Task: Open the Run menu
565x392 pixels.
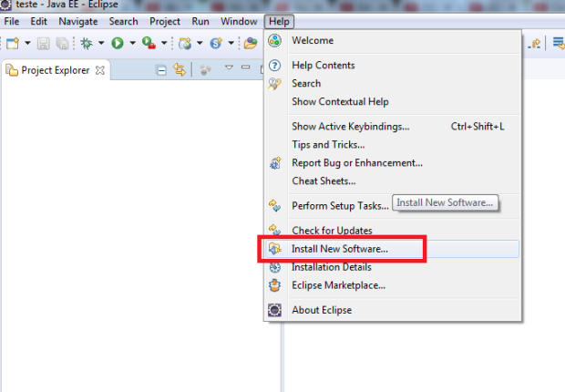Action: [x=200, y=22]
